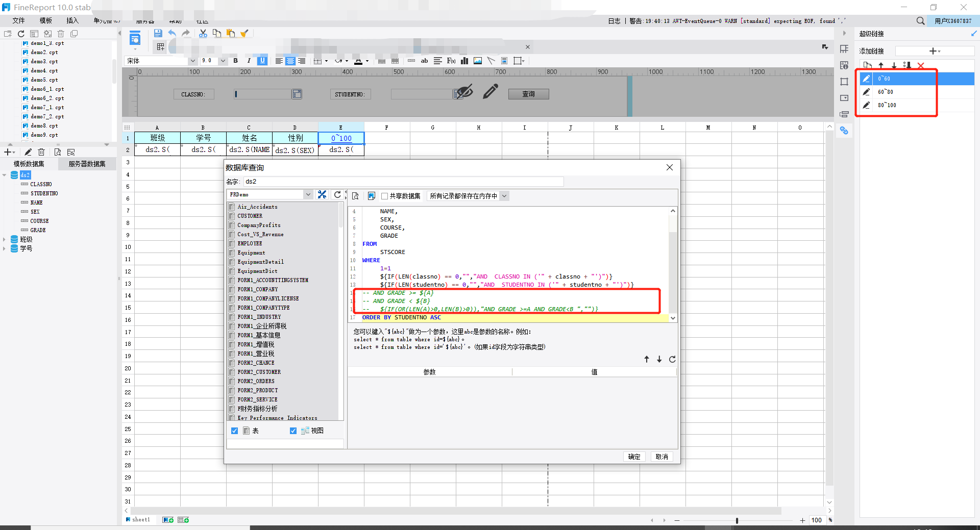Insert image via picture icon

[478, 61]
